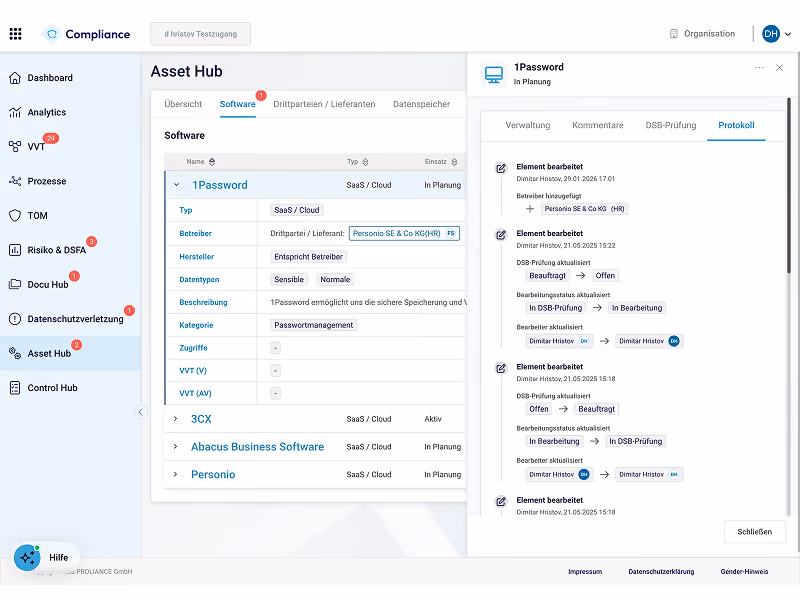Open the Datenschutzerklärung footer link
Image resolution: width=800 pixels, height=600 pixels.
(x=661, y=571)
